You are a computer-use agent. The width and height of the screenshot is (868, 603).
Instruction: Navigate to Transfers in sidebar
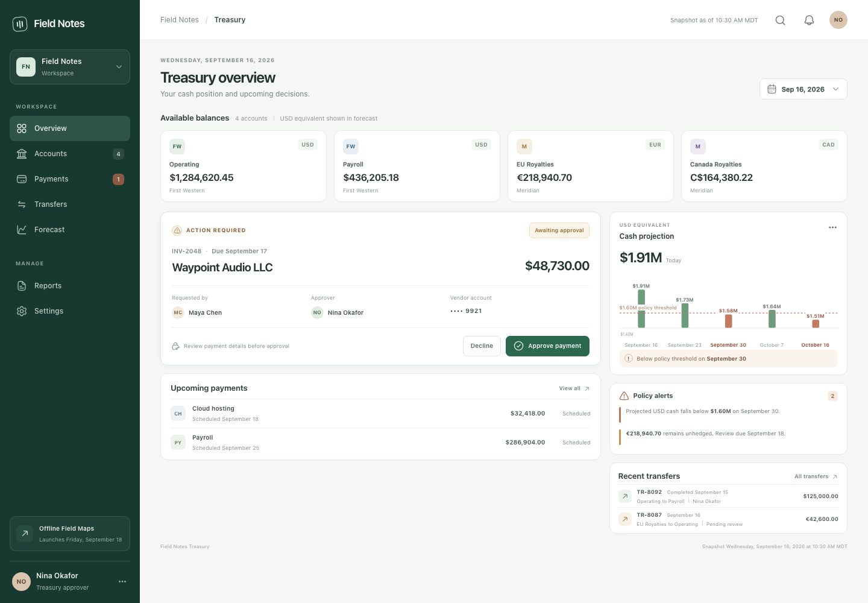pyautogui.click(x=70, y=204)
